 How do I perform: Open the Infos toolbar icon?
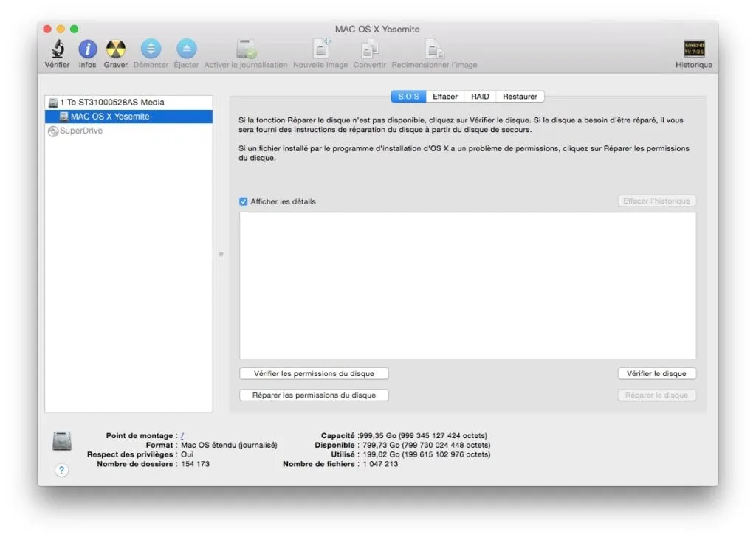point(88,49)
